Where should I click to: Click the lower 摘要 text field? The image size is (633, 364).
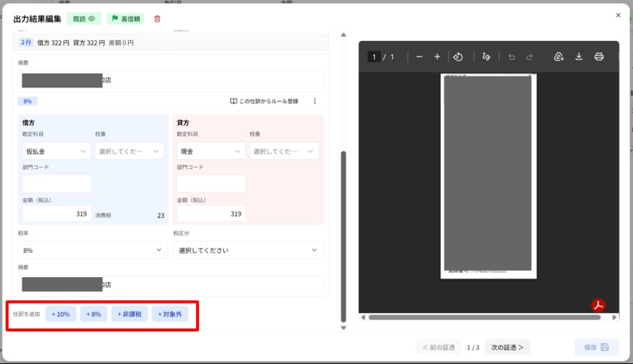170,284
